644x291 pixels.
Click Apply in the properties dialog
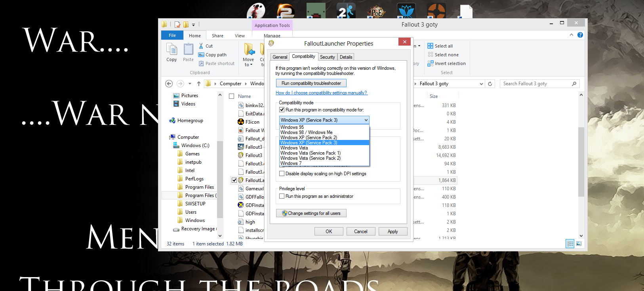393,232
